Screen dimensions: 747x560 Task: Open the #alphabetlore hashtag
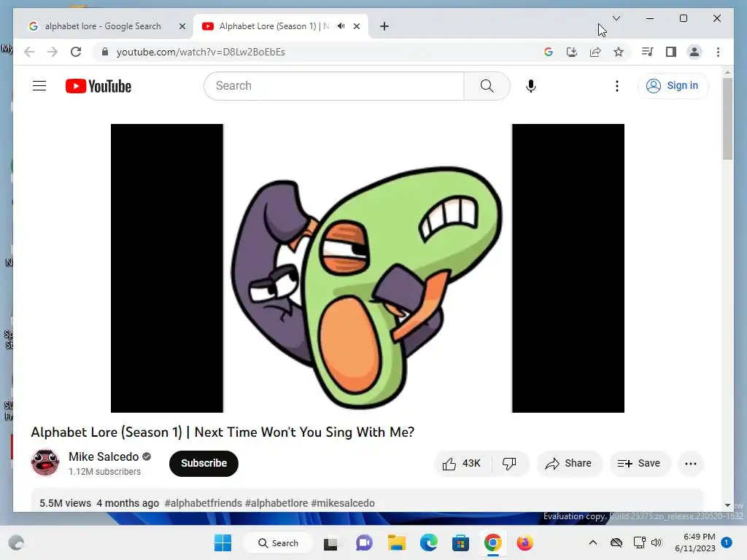[x=276, y=503]
